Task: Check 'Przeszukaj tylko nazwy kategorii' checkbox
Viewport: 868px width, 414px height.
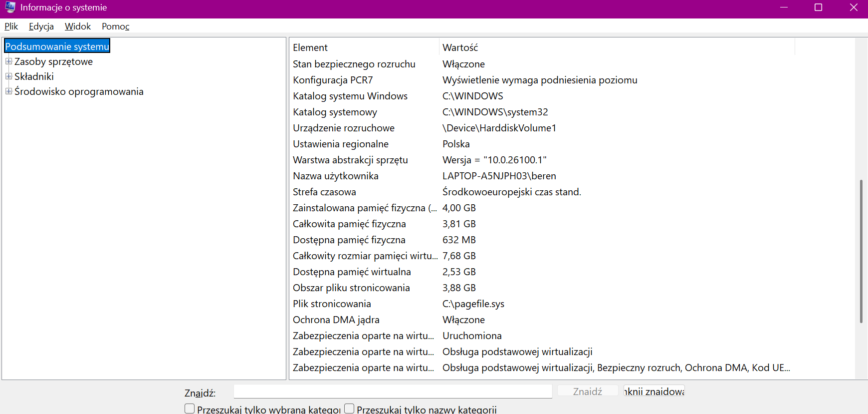Action: [349, 409]
